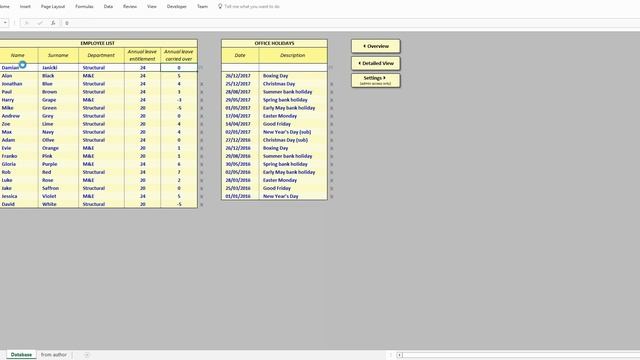
Task: Open the Team ribbon tab
Action: coord(202,7)
